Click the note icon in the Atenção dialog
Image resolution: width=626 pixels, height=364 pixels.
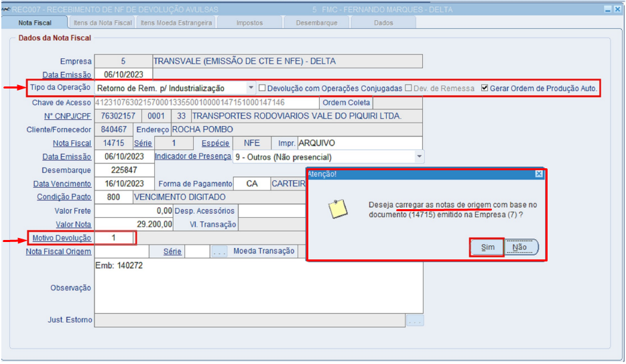(338, 208)
